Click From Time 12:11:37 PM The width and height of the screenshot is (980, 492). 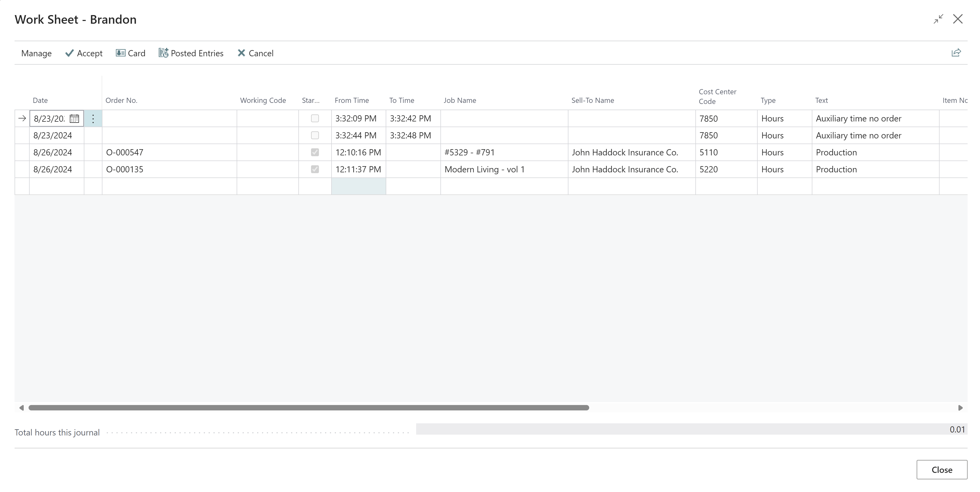[x=358, y=169]
